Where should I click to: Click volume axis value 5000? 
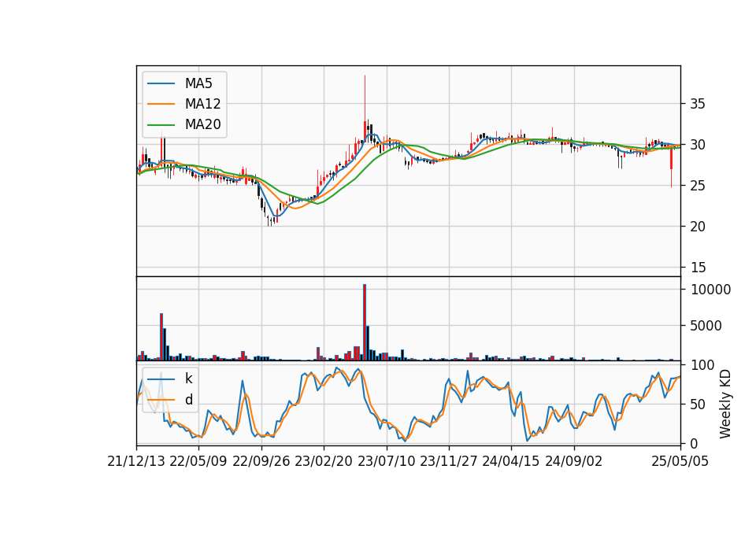click(x=706, y=326)
